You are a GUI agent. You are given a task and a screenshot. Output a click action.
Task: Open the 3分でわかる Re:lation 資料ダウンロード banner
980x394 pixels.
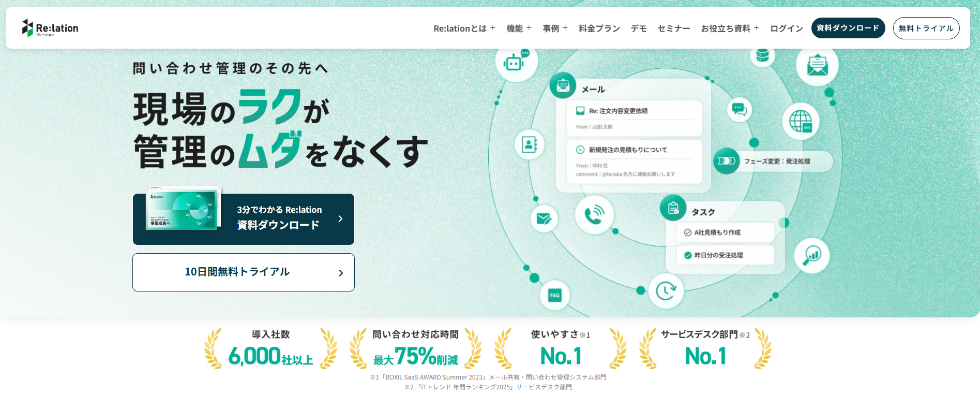tap(244, 219)
